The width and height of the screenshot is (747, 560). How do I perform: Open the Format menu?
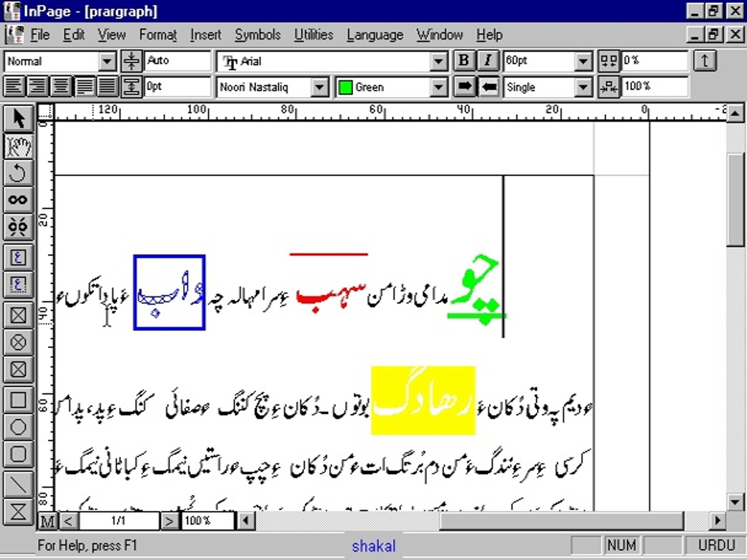(158, 35)
